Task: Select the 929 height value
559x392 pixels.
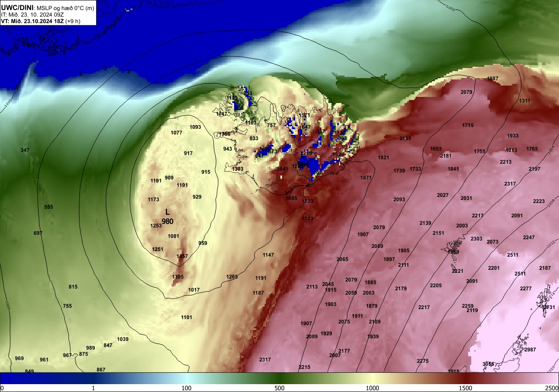Action: [x=197, y=197]
